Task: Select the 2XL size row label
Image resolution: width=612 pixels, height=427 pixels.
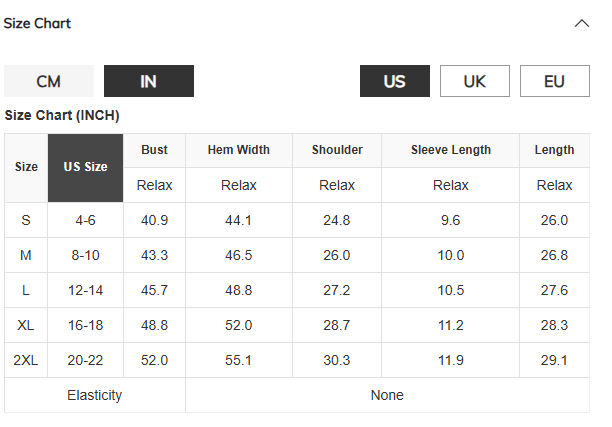Action: (26, 360)
